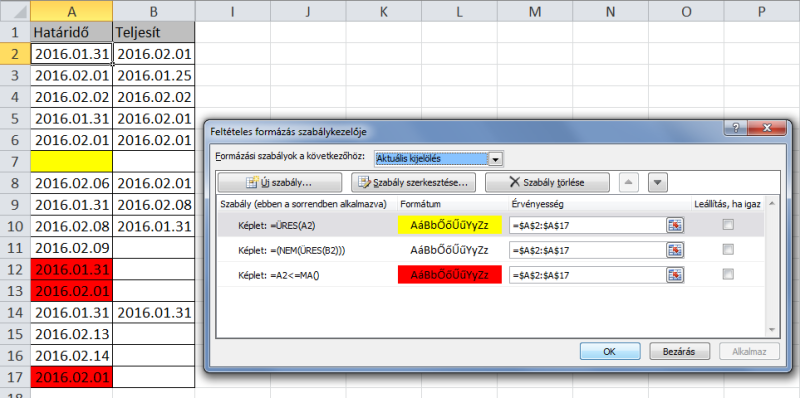Select column P header
This screenshot has height=398, width=800.
pos(762,11)
